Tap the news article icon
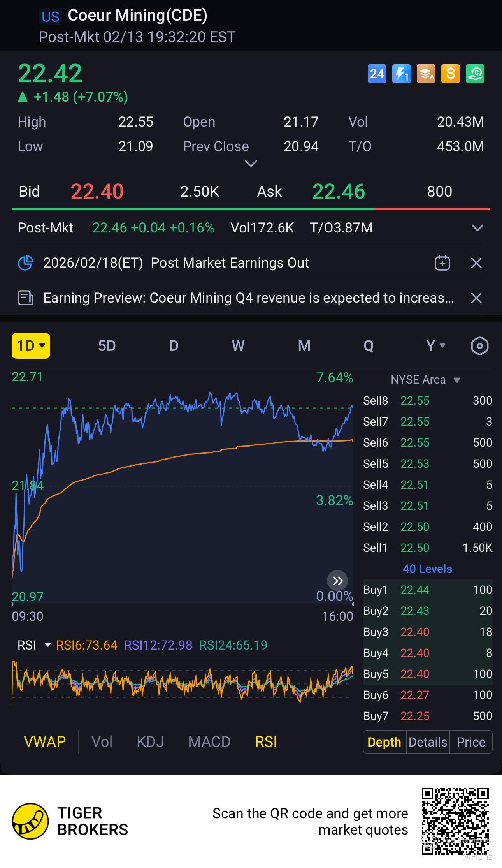 (x=26, y=298)
